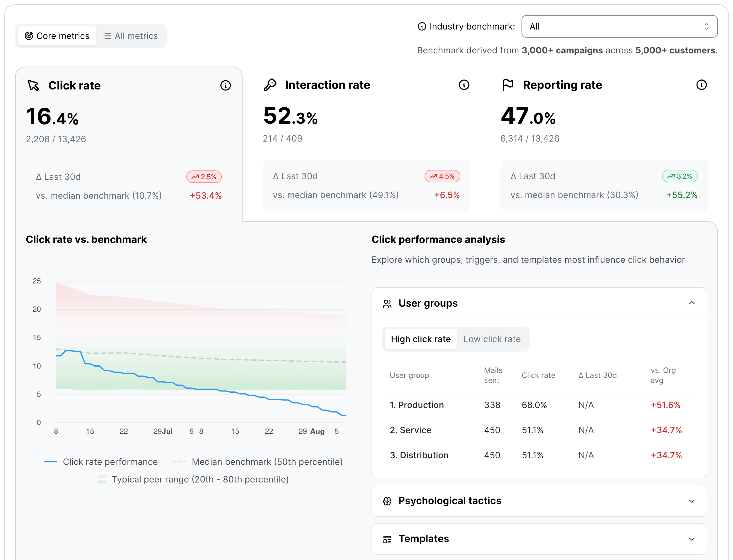Select the High click rate tab
Screen dimensions: 733x560
(x=420, y=339)
